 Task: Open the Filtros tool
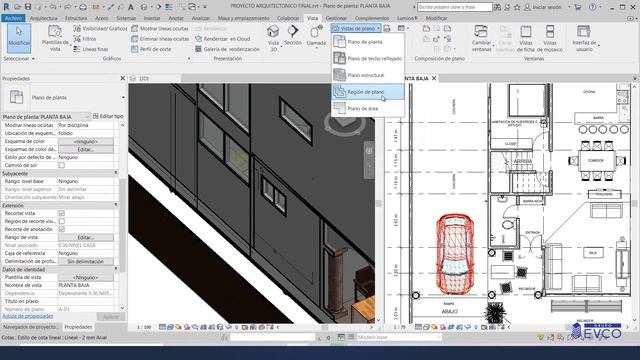[x=85, y=39]
